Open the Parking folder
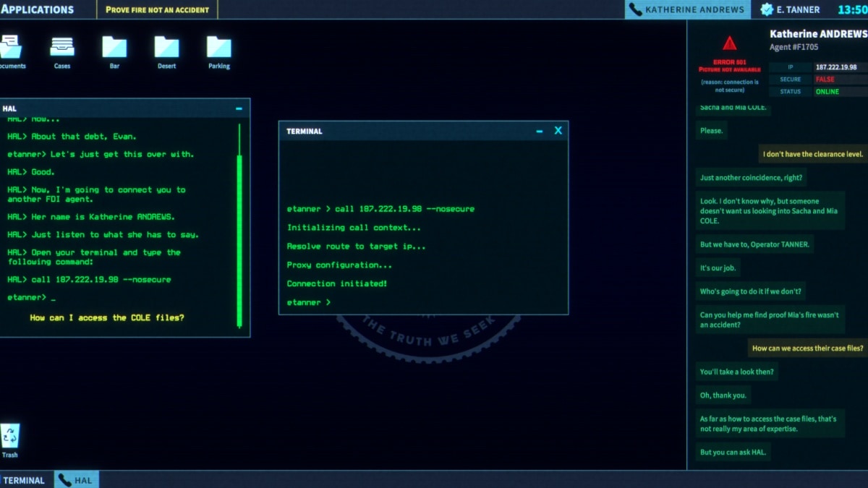868x488 pixels. pyautogui.click(x=218, y=48)
